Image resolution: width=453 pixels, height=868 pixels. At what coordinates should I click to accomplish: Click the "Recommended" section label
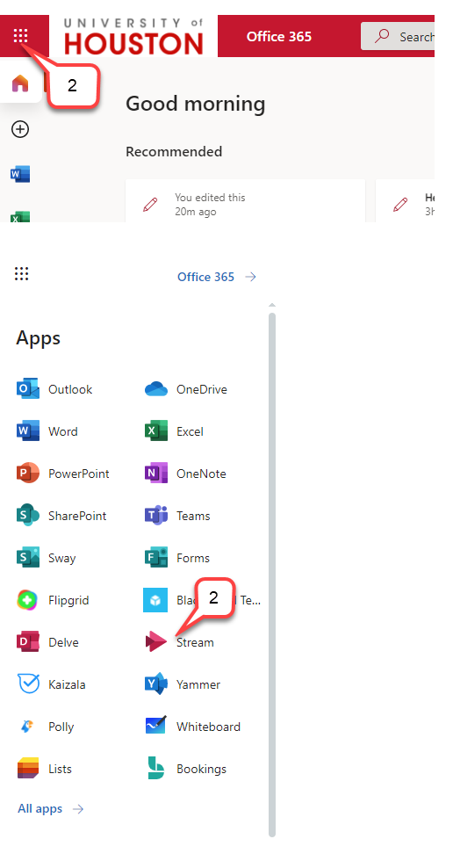point(174,152)
